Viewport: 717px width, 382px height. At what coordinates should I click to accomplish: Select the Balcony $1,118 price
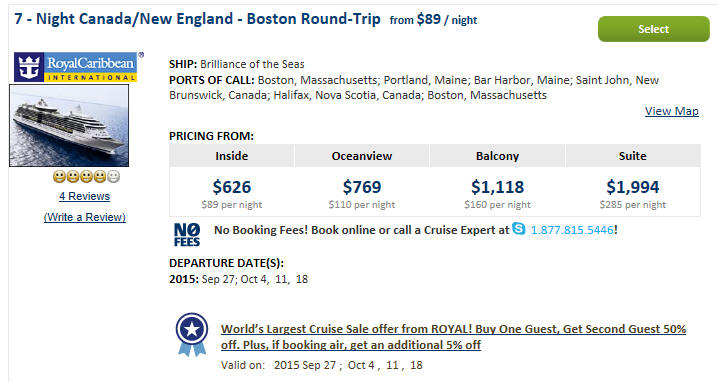point(498,187)
